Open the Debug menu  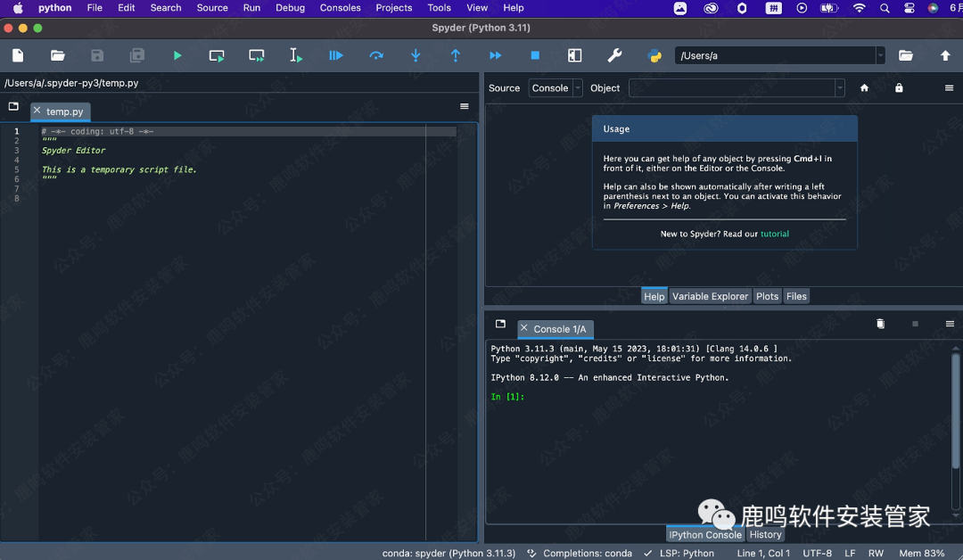click(x=290, y=8)
